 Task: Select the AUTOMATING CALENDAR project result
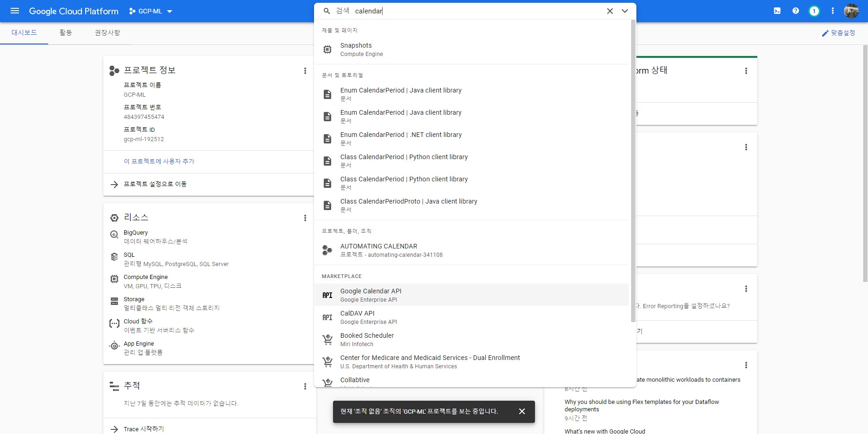point(472,250)
